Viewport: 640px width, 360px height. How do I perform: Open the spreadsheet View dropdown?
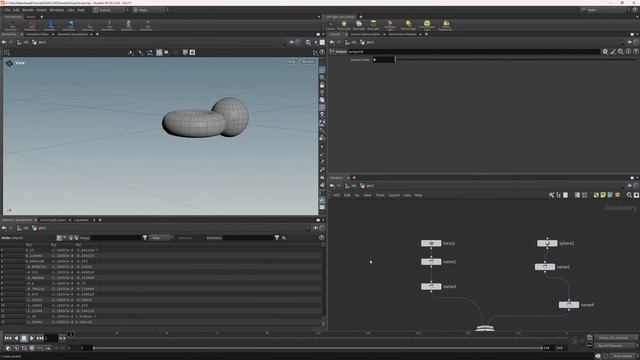[x=161, y=238]
